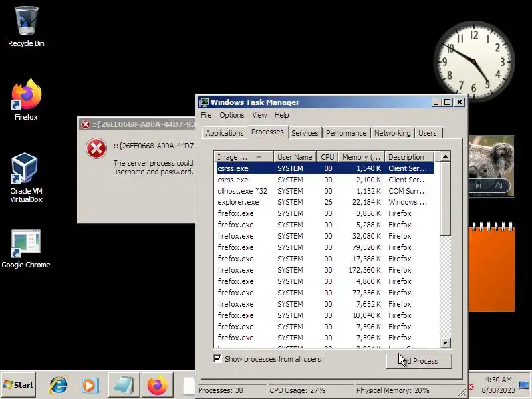Click the CPU Usage: 27% status entry
This screenshot has height=399, width=532.
[311, 390]
